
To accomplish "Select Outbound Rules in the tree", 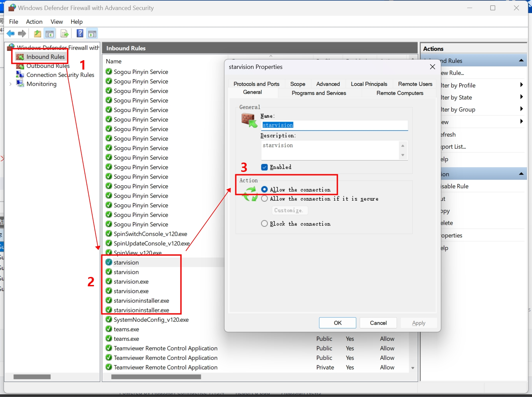I will click(x=48, y=66).
